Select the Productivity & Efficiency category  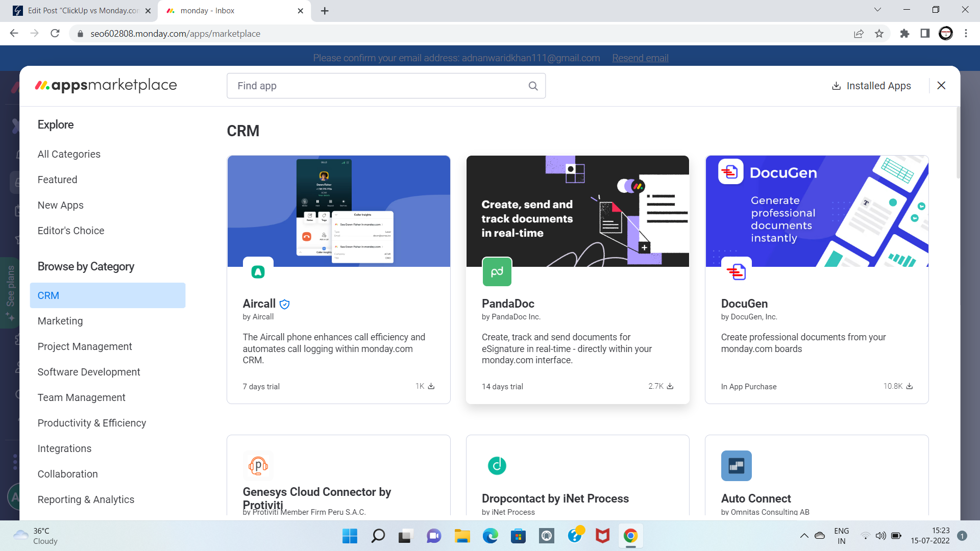92,423
